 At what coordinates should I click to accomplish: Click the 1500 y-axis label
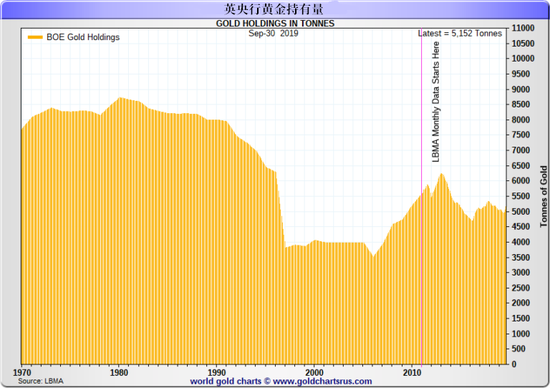point(521,319)
